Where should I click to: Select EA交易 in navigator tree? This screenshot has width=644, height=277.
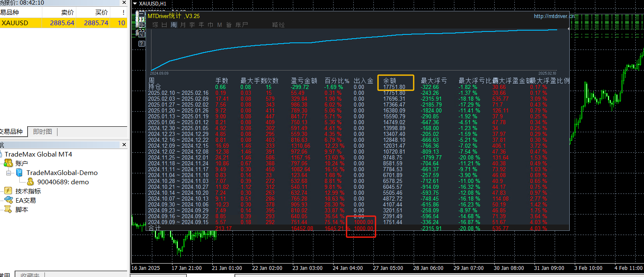[x=26, y=200]
